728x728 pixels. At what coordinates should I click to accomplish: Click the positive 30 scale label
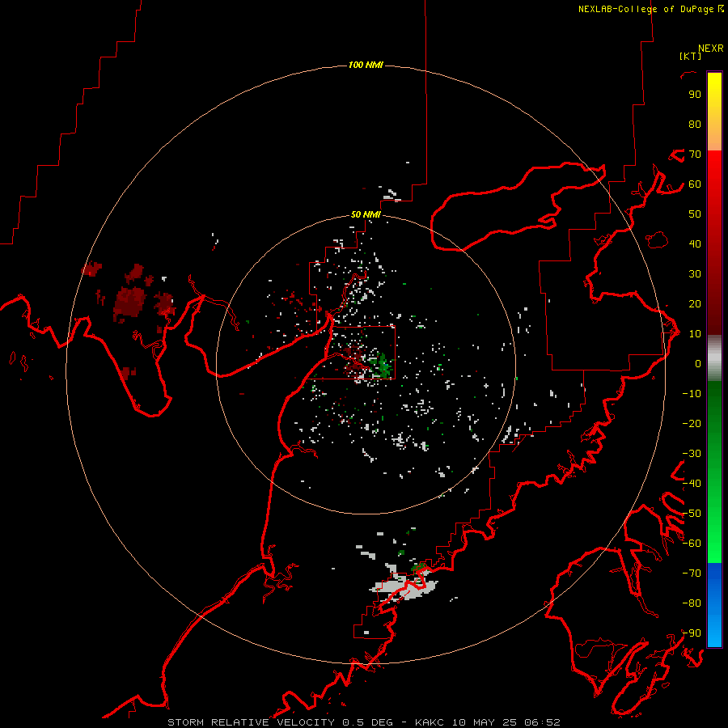(x=695, y=274)
